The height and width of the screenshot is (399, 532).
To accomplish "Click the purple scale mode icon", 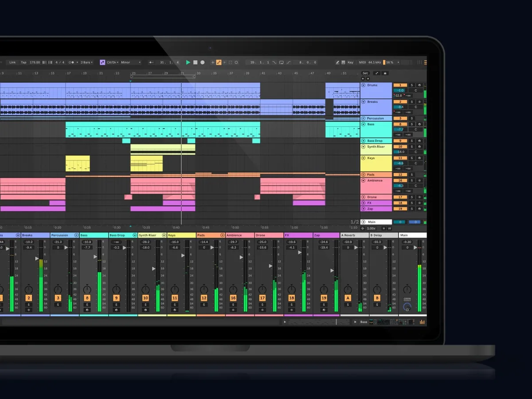I will [102, 63].
